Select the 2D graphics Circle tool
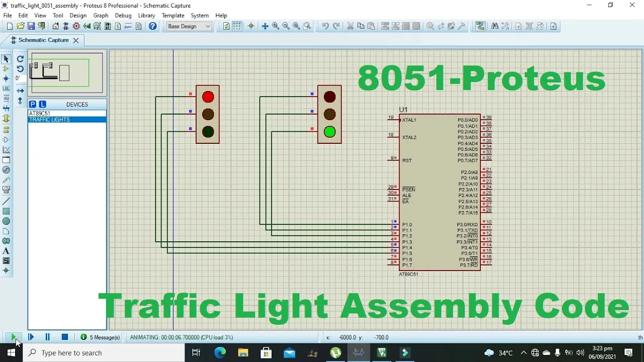 (6, 221)
